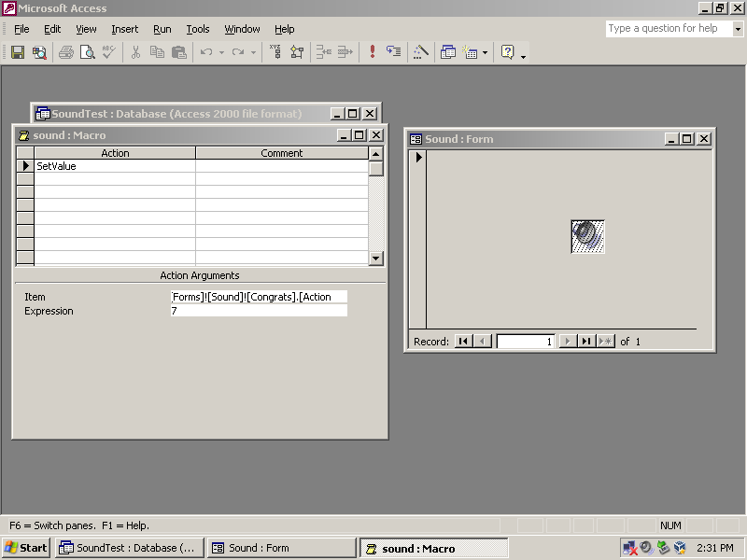Open the View menu

pos(86,29)
